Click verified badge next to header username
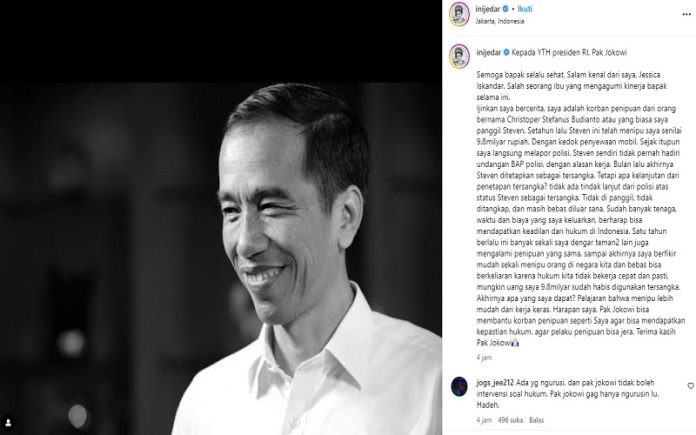696x435 pixels. (x=506, y=9)
